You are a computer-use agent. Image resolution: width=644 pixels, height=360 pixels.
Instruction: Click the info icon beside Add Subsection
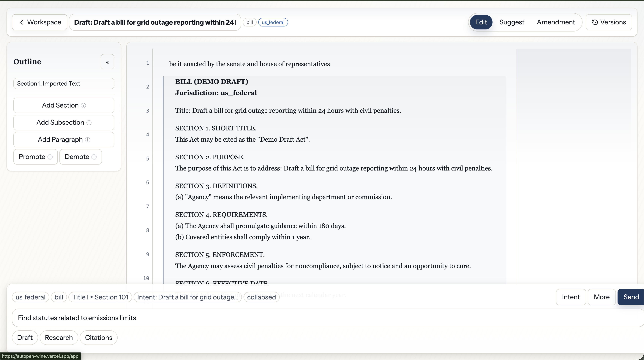pos(89,122)
